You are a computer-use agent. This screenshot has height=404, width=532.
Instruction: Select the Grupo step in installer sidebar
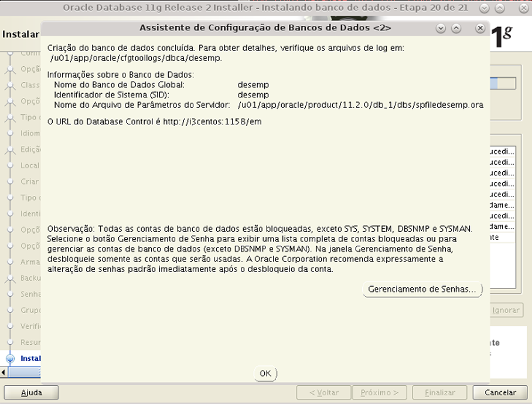(30, 310)
